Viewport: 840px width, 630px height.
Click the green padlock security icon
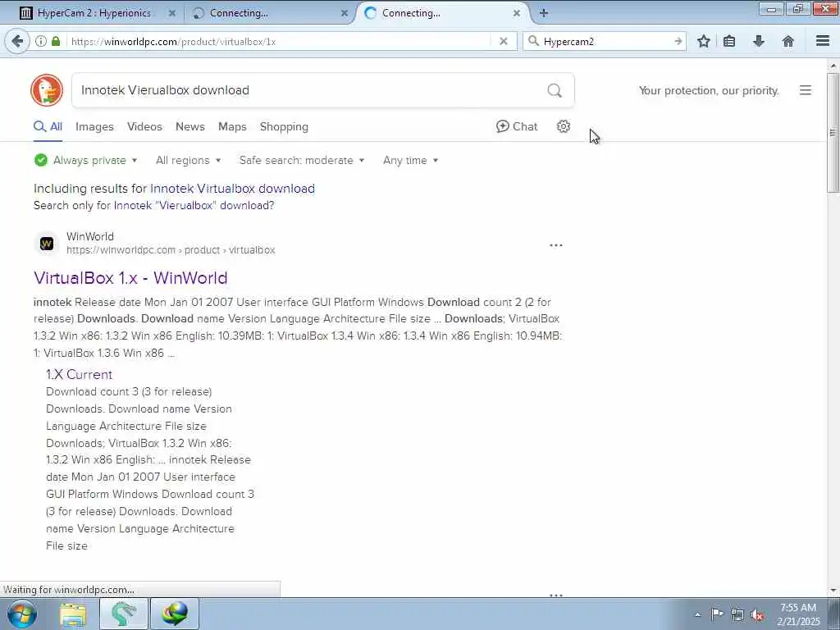(x=56, y=41)
